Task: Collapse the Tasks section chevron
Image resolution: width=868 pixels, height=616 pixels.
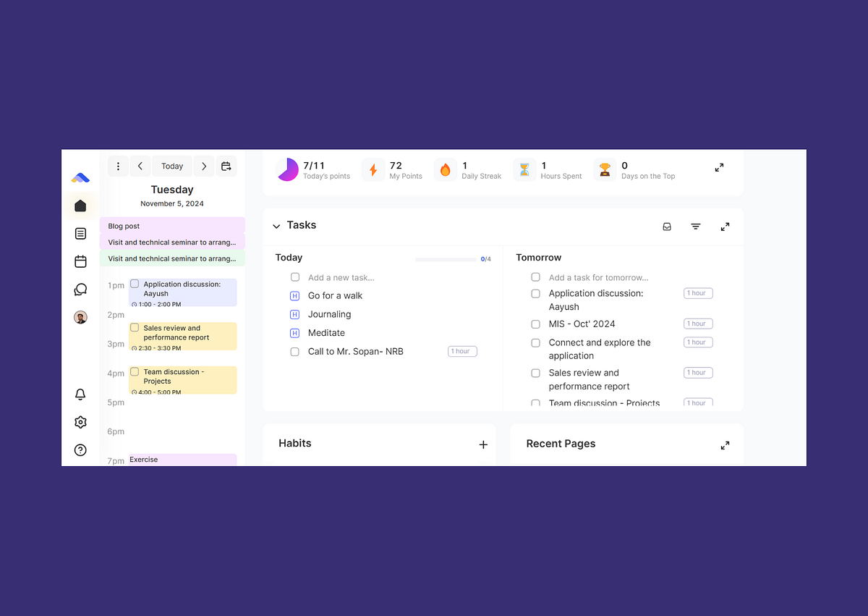Action: coord(276,227)
